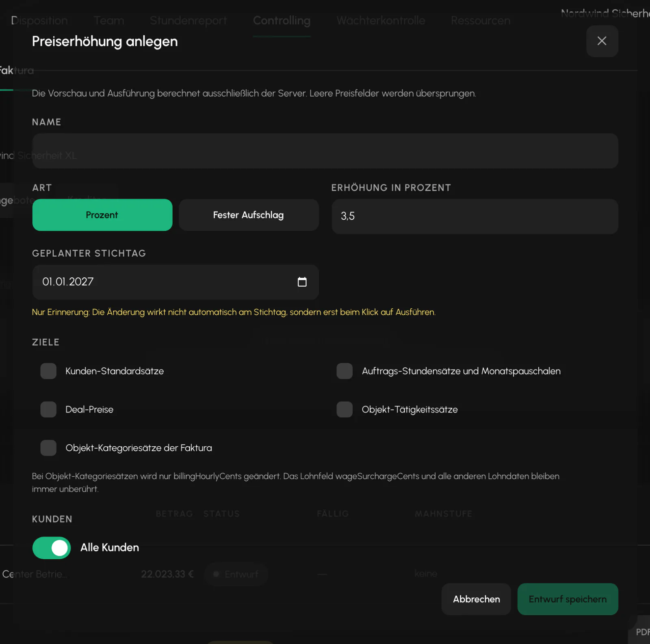The height and width of the screenshot is (644, 650).
Task: Select the Prozent type option
Action: tap(102, 215)
